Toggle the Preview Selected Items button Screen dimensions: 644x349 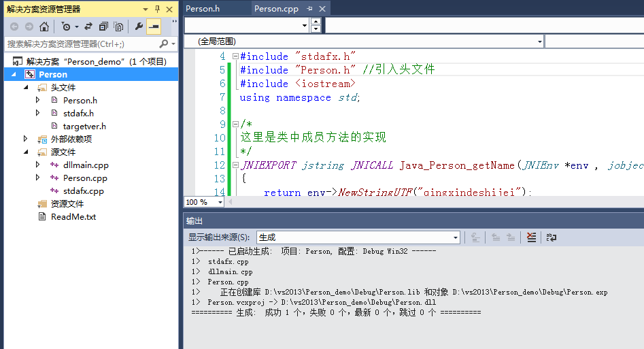point(154,27)
